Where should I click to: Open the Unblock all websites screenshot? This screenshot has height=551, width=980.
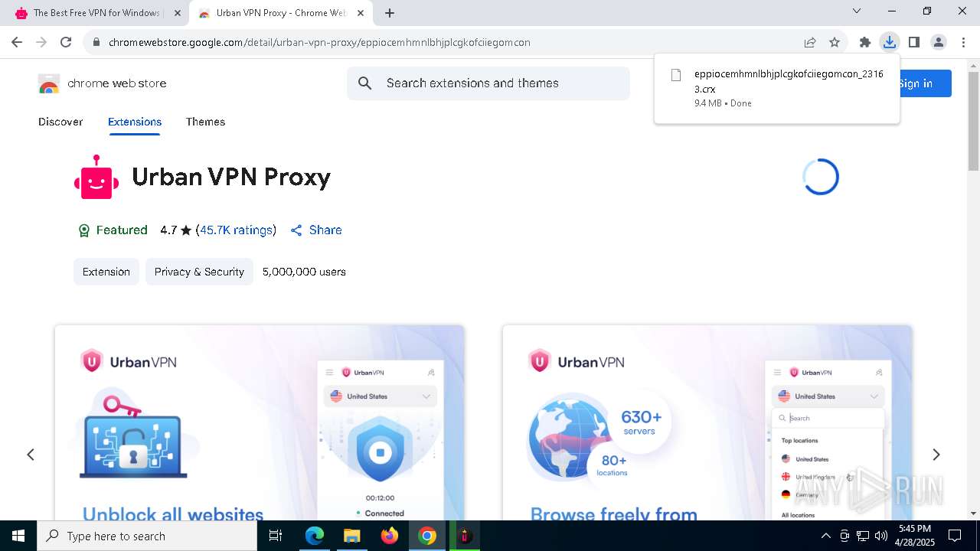coord(260,422)
